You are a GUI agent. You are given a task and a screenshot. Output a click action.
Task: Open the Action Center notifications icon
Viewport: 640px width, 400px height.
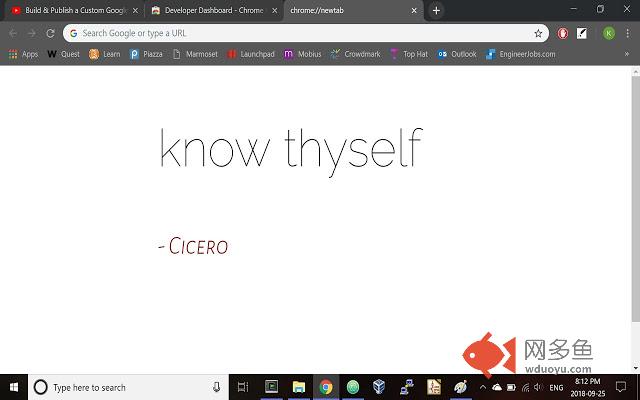[x=620, y=387]
